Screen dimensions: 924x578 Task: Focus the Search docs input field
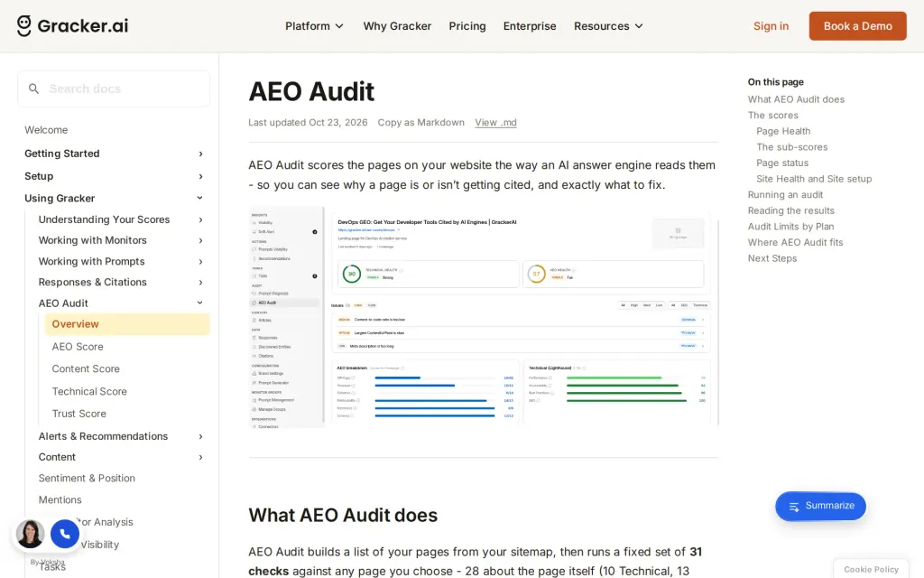tap(114, 89)
